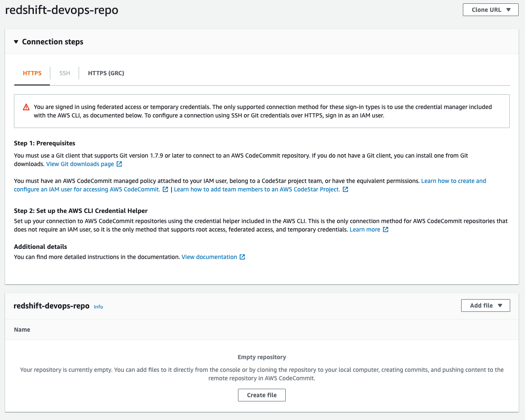This screenshot has height=420, width=525.
Task: Click the red warning triangle icon
Action: [26, 107]
